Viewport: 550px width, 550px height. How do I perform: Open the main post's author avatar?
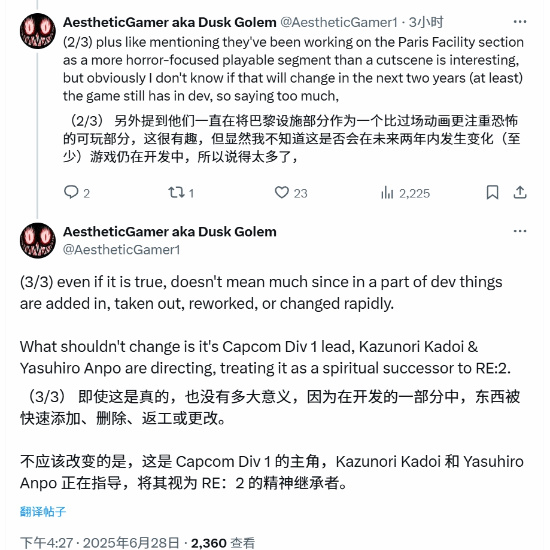pyautogui.click(x=38, y=241)
